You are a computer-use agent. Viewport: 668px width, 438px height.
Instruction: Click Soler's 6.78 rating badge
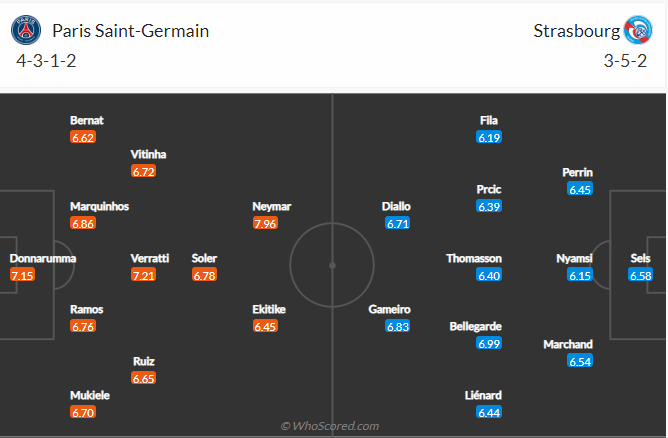point(204,275)
